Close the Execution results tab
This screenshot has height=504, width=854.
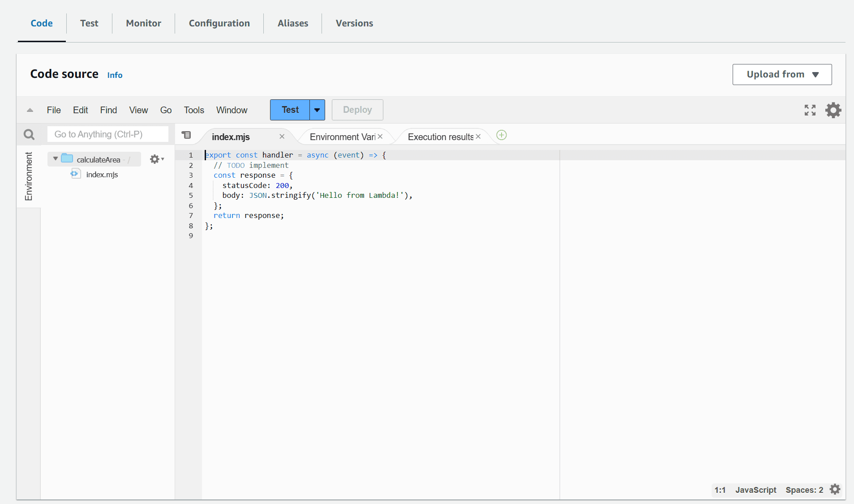point(478,137)
